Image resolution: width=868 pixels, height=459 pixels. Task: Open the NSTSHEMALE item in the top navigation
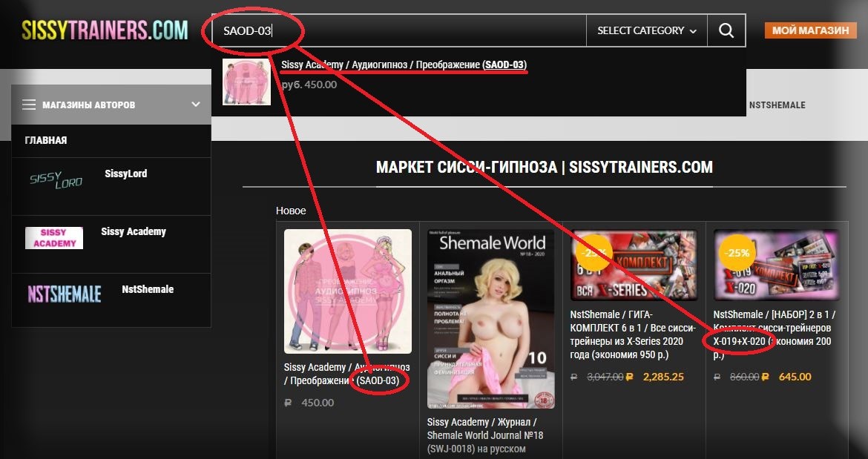777,105
